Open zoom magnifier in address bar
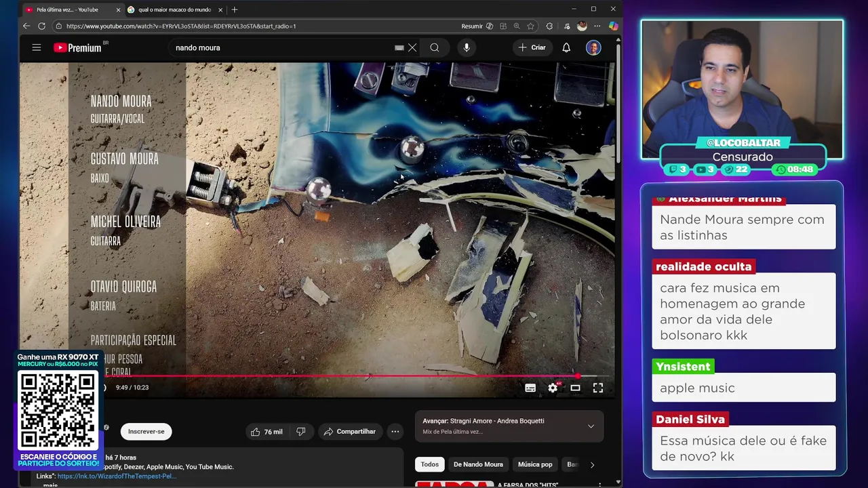Image resolution: width=868 pixels, height=488 pixels. [517, 26]
